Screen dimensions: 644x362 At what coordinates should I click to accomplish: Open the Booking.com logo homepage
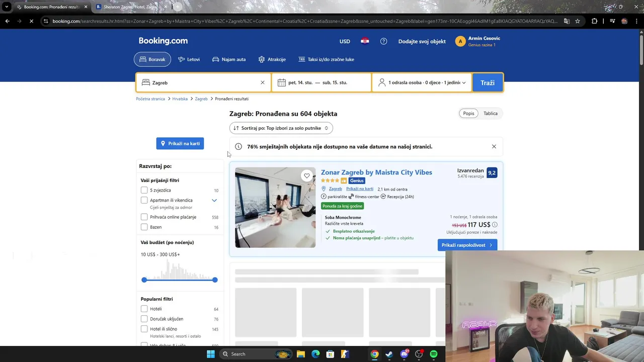coord(163,41)
